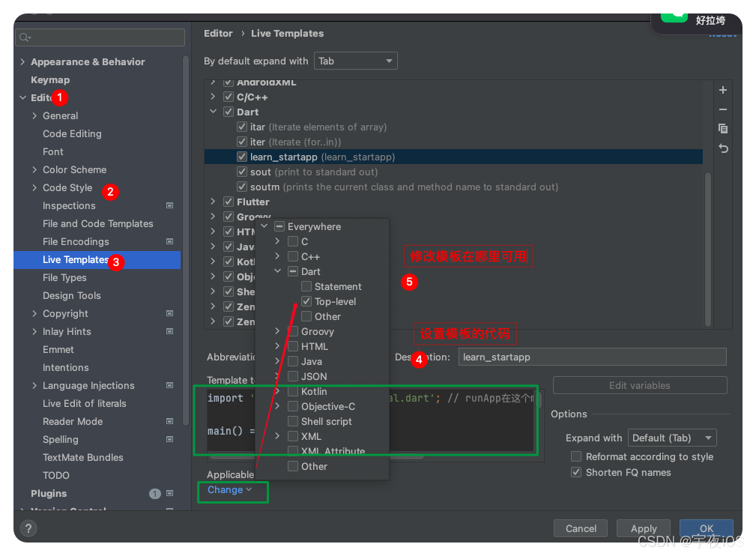Open the Expand with Default (Tab) dropdown
The height and width of the screenshot is (556, 756).
pyautogui.click(x=672, y=438)
